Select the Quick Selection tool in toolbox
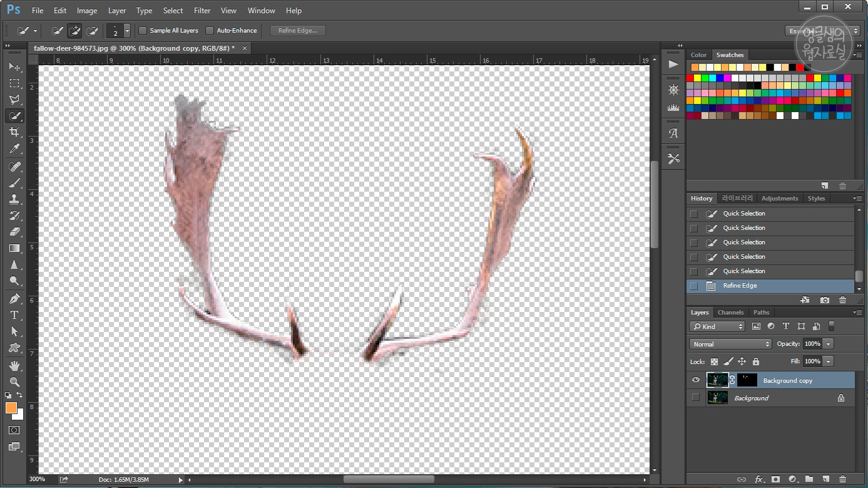 [x=14, y=116]
